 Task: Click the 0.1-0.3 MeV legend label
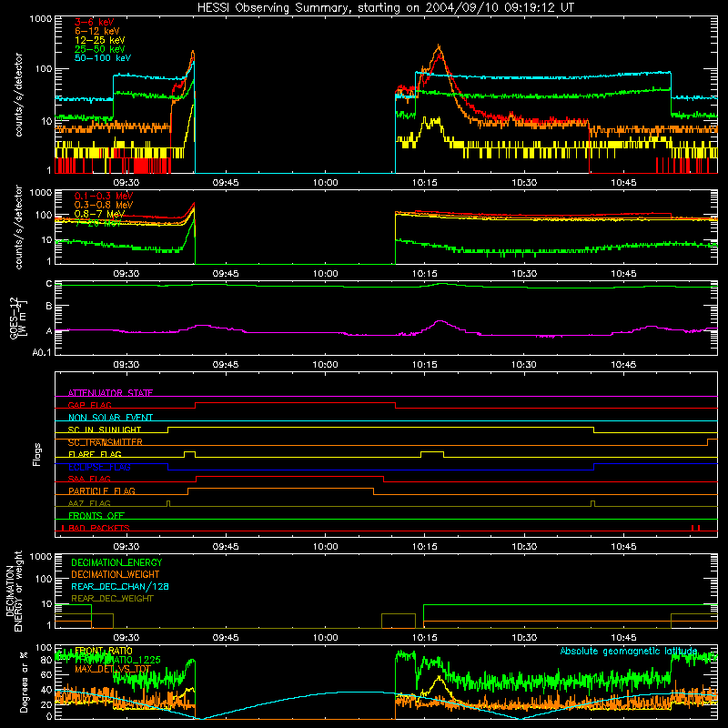[x=104, y=196]
